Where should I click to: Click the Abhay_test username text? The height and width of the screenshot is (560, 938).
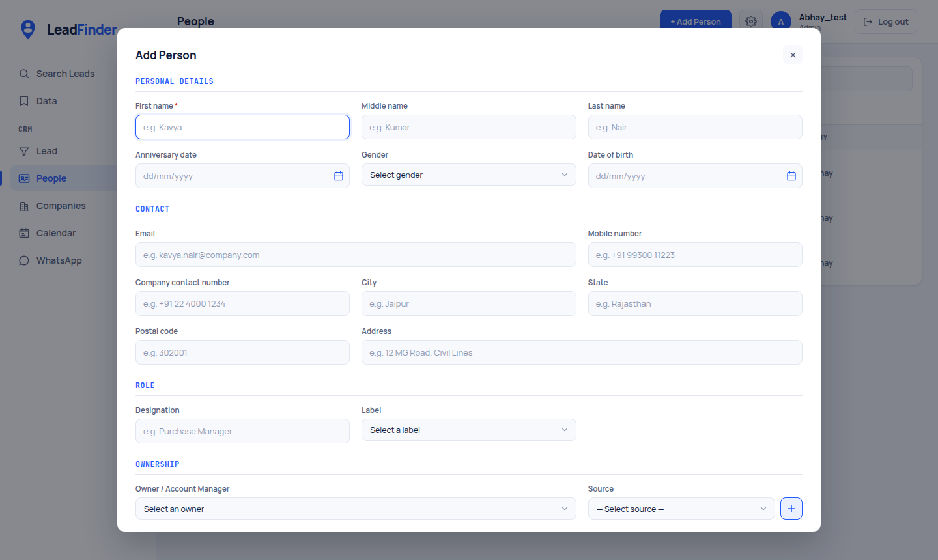point(823,18)
